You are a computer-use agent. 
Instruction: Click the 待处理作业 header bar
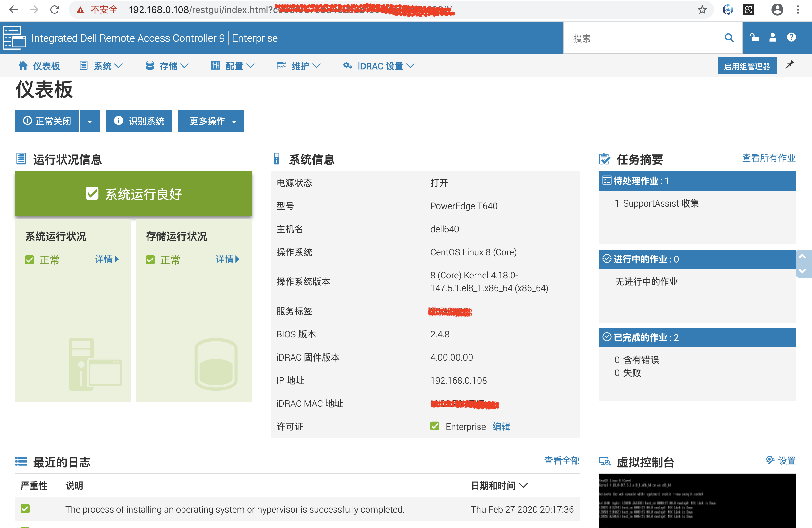coord(697,181)
